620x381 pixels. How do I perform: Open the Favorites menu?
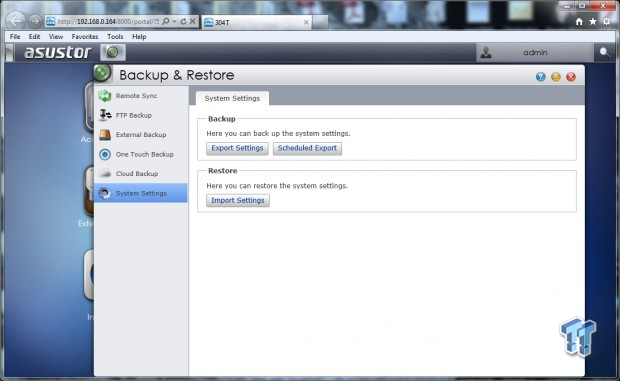tap(85, 36)
